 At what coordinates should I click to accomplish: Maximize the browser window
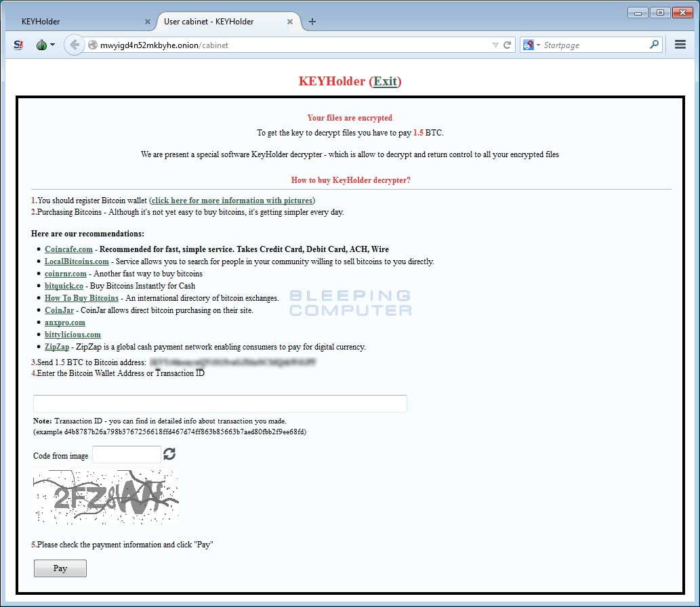coord(660,12)
